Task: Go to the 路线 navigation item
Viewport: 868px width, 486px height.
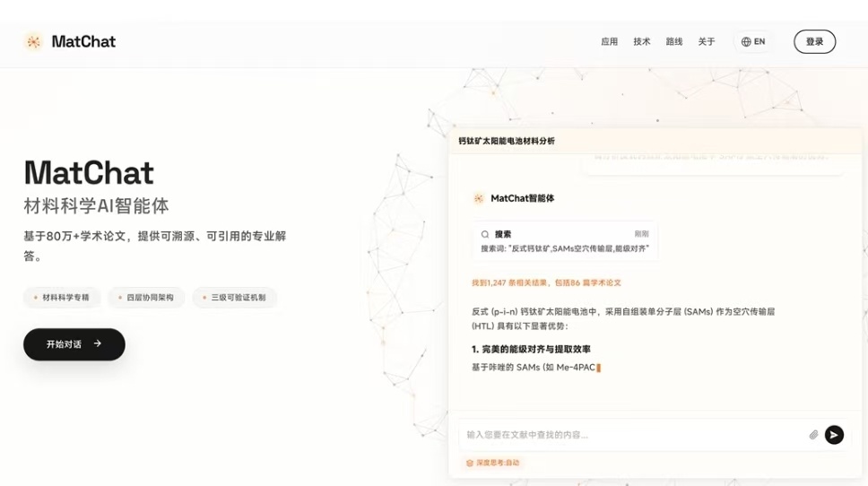Action: pyautogui.click(x=674, y=42)
